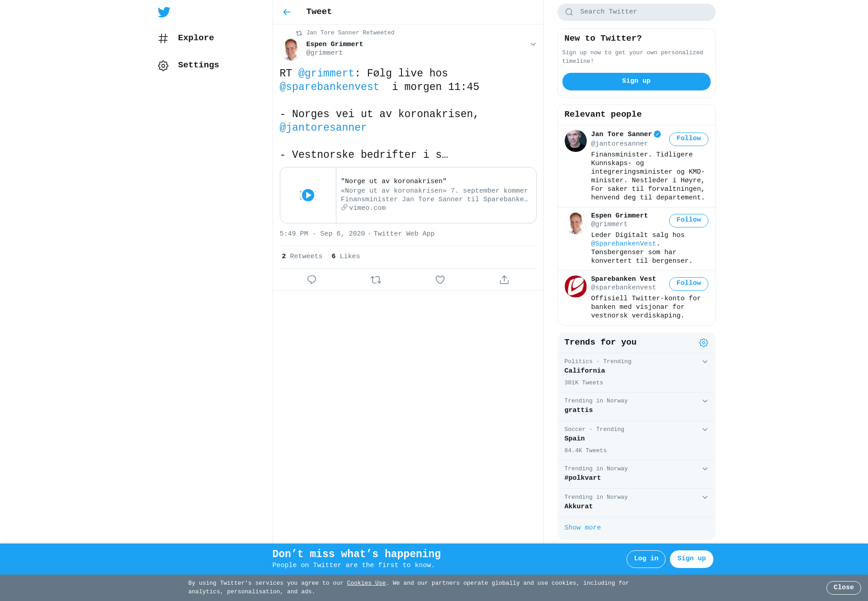Like the tweet with the heart icon
Screen dimensions: 868x601
[x=440, y=280]
